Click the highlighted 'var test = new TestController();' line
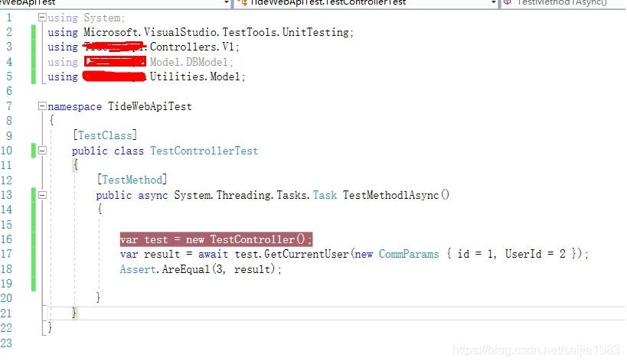Image resolution: width=627 pixels, height=364 pixels. [x=216, y=239]
